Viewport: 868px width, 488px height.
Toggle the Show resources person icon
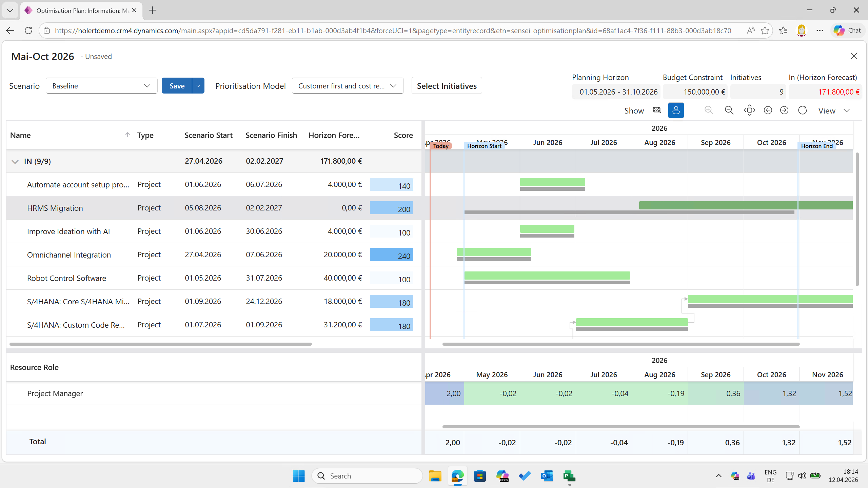coord(676,110)
